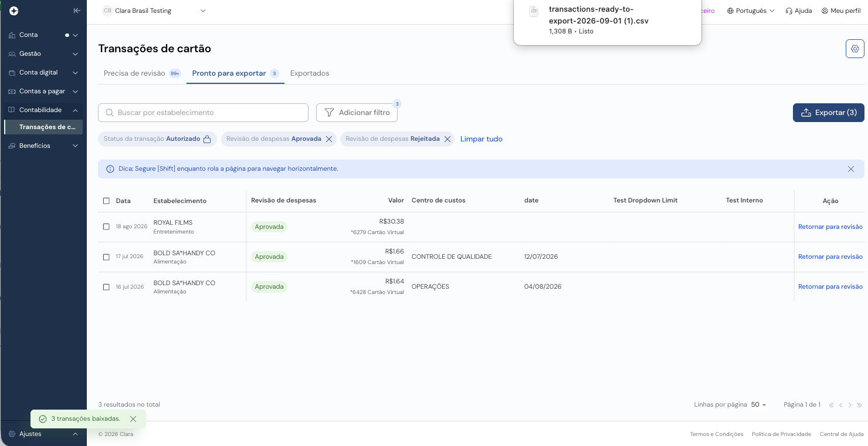868x446 pixels.
Task: Remove the Aprovada filter chip
Action: click(329, 139)
